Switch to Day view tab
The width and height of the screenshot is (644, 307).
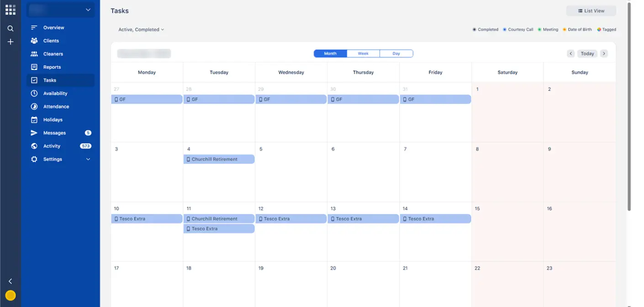pyautogui.click(x=396, y=53)
